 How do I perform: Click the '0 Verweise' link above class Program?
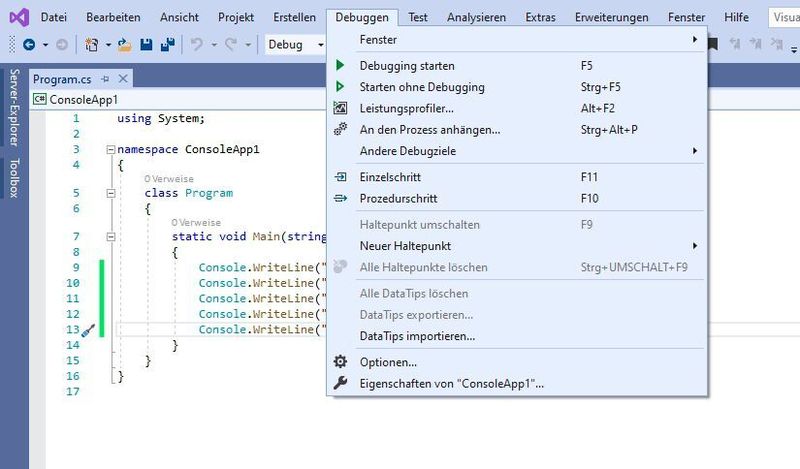169,179
